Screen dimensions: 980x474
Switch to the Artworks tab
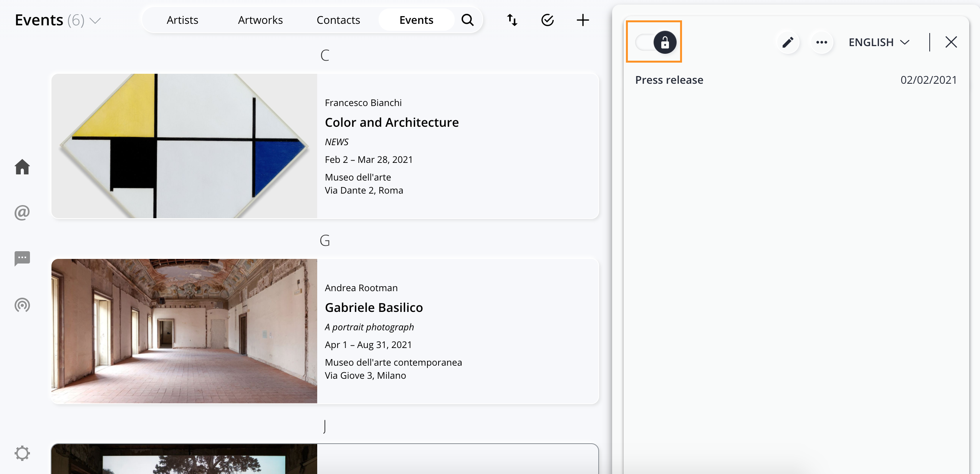pos(260,20)
